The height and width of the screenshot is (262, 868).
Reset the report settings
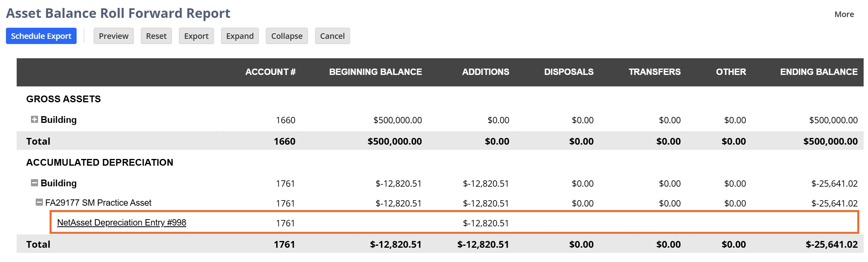(156, 36)
